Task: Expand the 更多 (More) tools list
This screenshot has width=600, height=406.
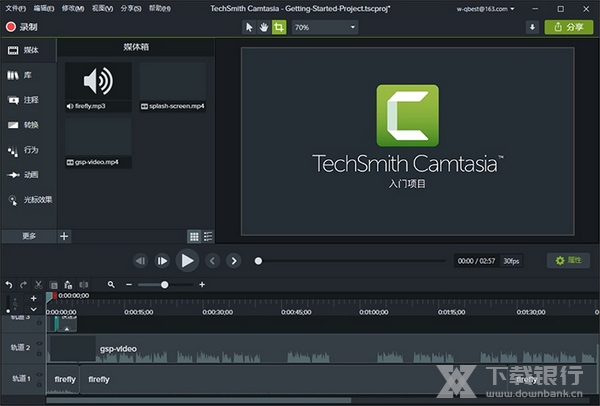Action: click(x=28, y=236)
